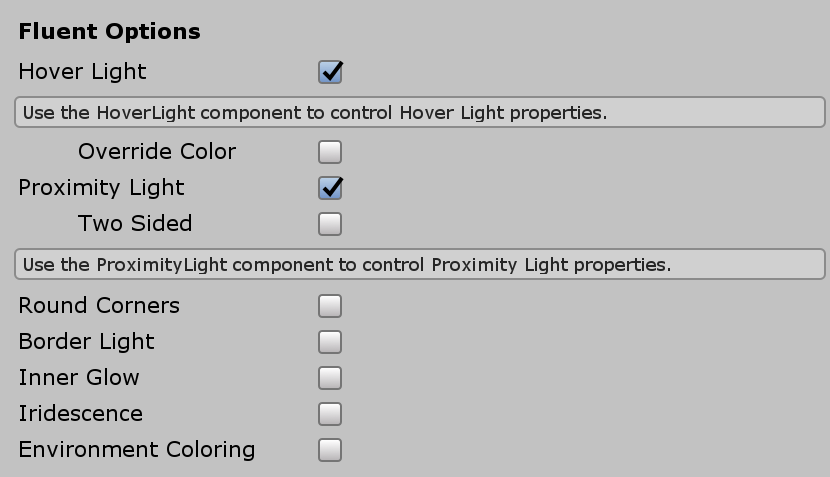Click the ProximityLight component help message
This screenshot has width=830, height=477.
[x=419, y=265]
